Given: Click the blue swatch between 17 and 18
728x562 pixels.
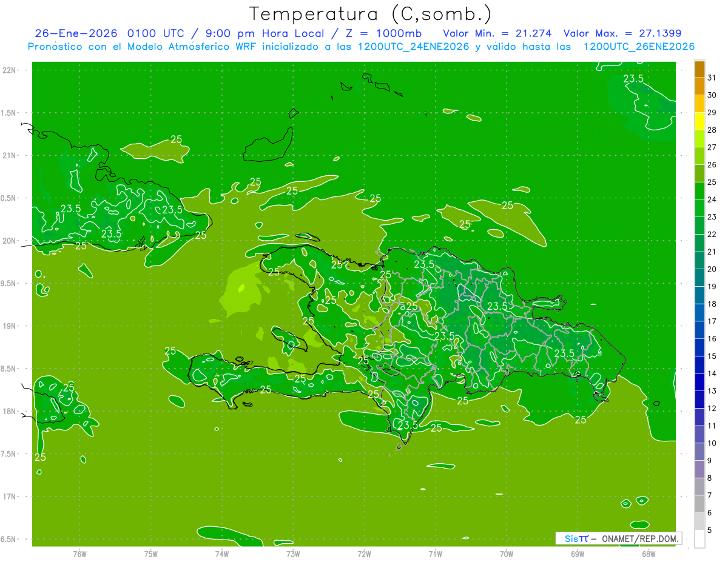Looking at the screenshot, I should click(x=700, y=313).
